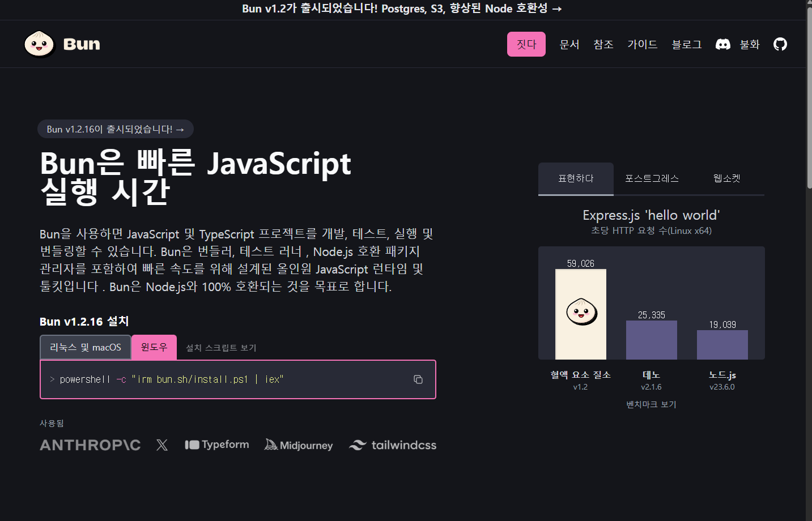Switch to the 웹소켓 benchmark tab
This screenshot has width=812, height=521.
[x=727, y=178]
